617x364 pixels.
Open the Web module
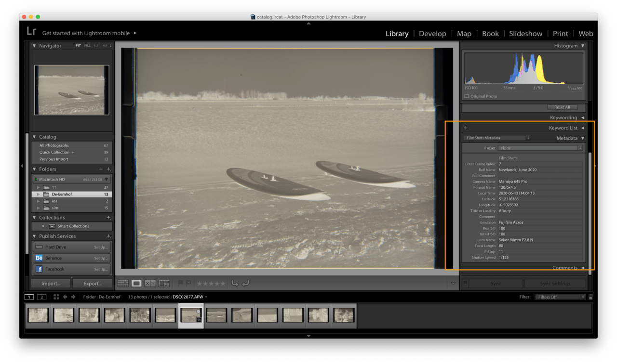586,34
